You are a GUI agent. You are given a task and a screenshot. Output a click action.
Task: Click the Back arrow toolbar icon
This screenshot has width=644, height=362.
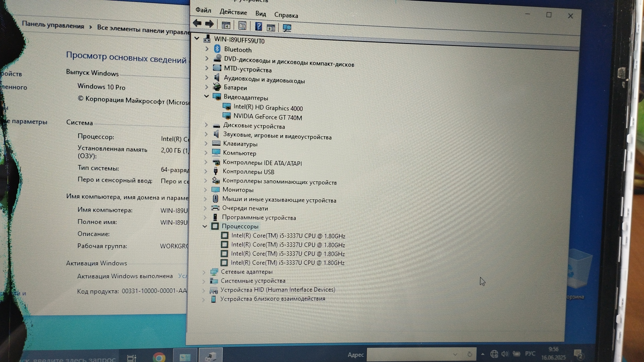[x=197, y=23]
